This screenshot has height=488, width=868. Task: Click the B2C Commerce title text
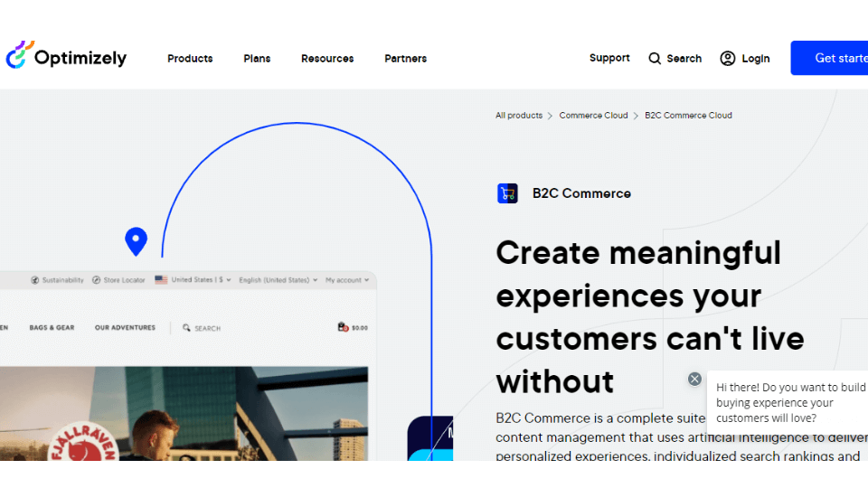click(581, 193)
